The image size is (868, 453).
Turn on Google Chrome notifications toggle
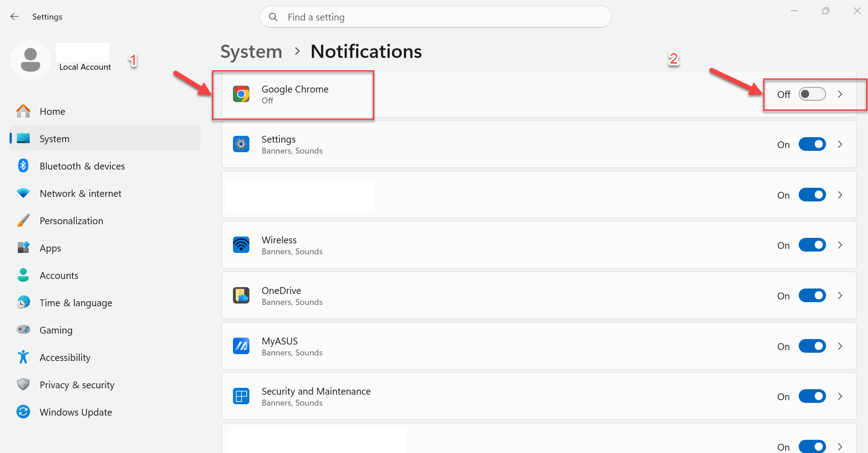pos(812,94)
